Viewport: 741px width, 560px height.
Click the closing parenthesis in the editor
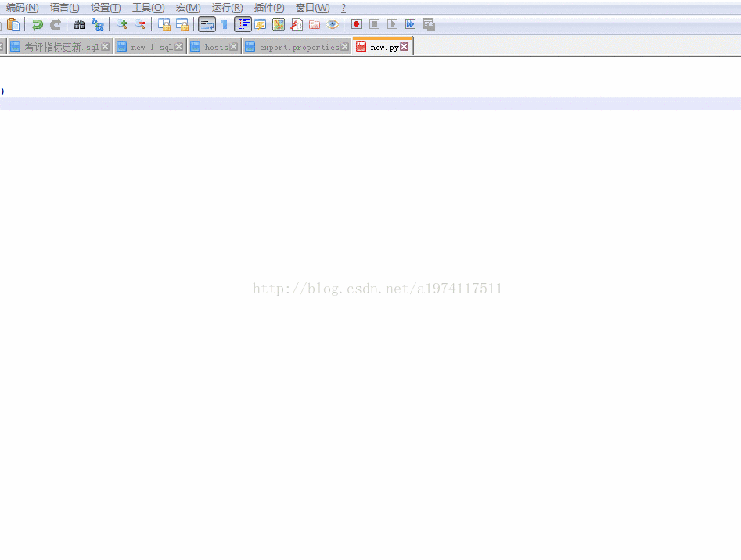point(2,92)
